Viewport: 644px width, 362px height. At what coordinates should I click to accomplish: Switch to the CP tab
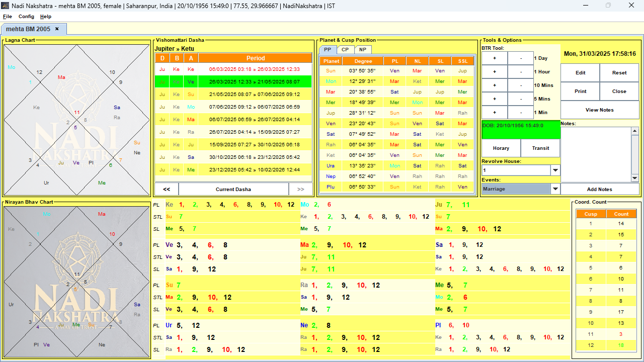pos(345,49)
